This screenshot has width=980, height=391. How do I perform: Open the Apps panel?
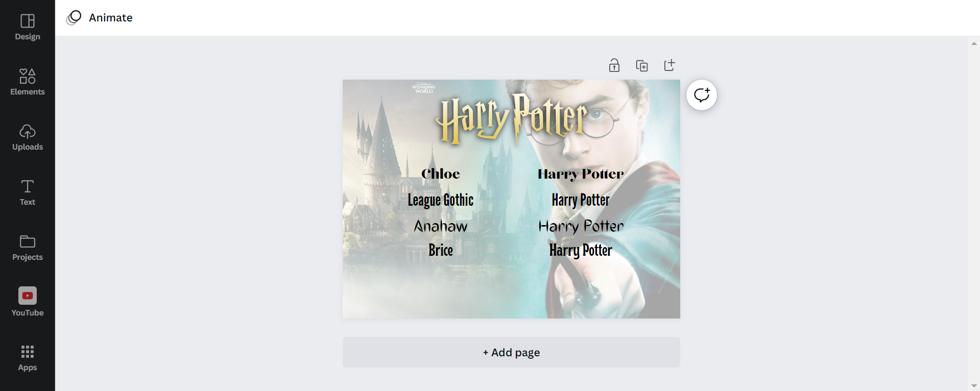tap(28, 358)
